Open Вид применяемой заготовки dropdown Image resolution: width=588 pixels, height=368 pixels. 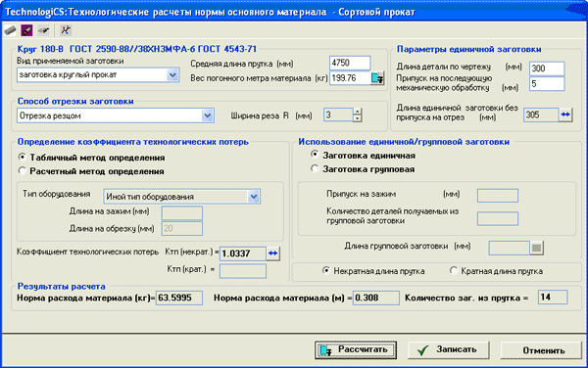coord(172,75)
